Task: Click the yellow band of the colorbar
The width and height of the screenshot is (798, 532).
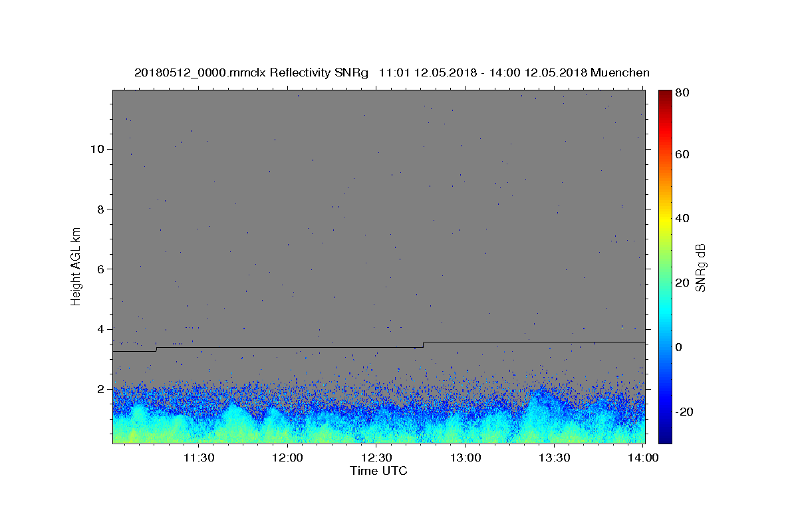Action: (665, 219)
